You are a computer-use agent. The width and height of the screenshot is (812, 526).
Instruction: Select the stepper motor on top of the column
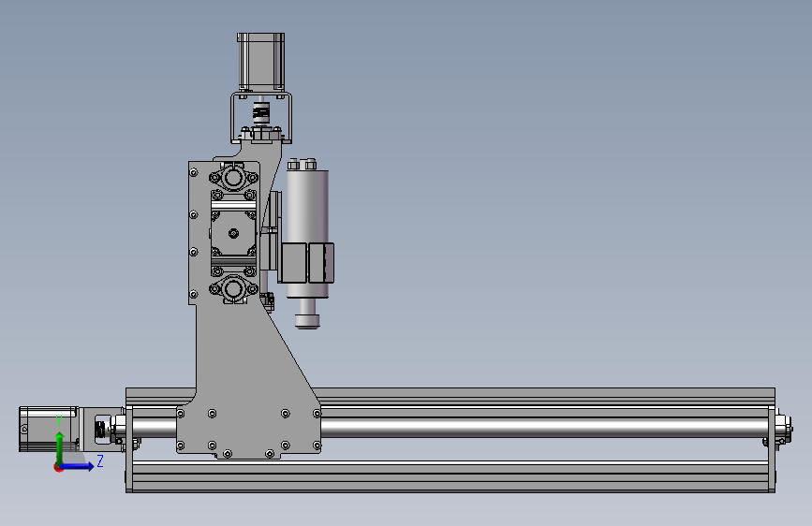tap(261, 62)
